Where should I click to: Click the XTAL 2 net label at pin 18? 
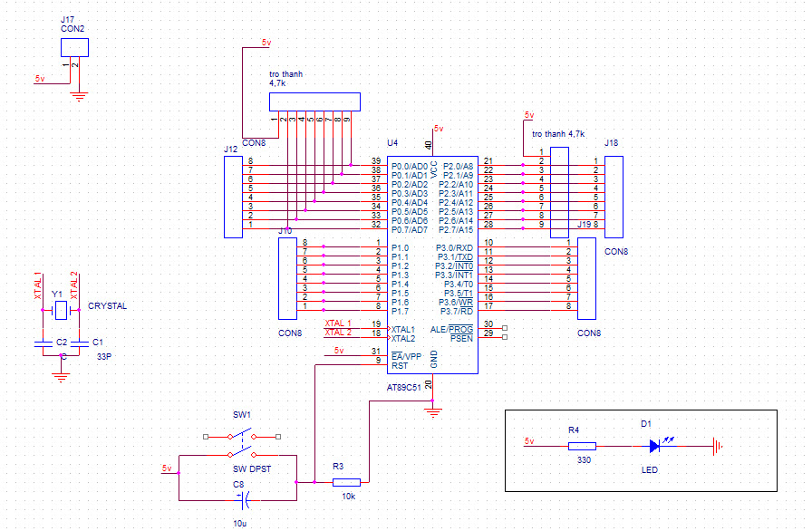tap(338, 333)
